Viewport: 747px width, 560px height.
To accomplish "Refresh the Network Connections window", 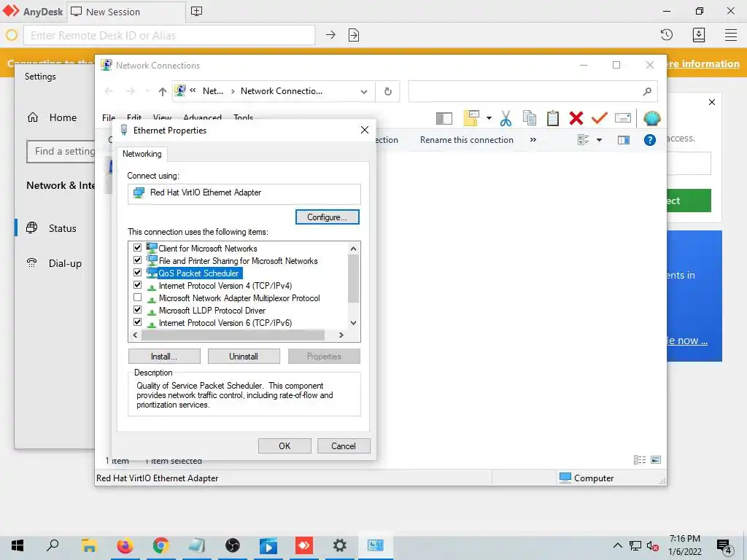I will (388, 91).
